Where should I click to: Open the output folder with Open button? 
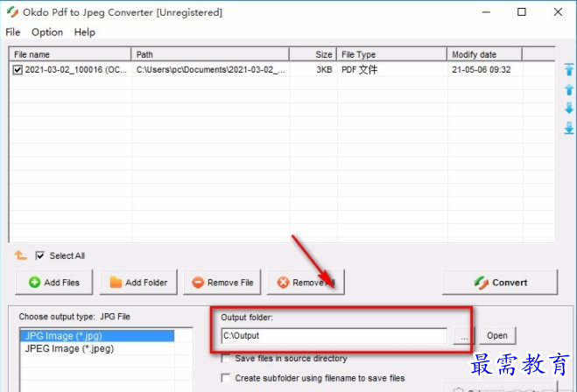[497, 335]
